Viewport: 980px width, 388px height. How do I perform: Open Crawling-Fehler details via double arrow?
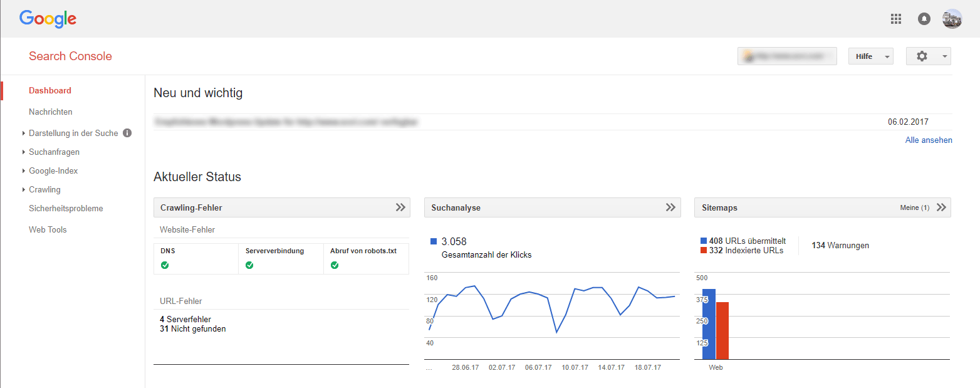click(400, 207)
